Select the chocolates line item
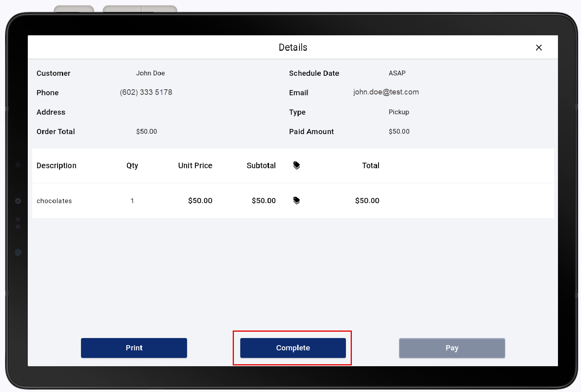The height and width of the screenshot is (392, 581). (54, 201)
